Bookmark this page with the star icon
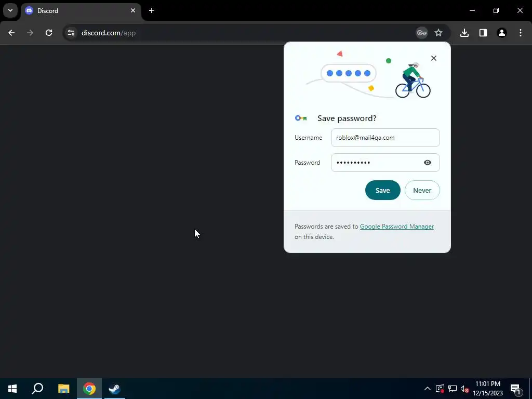This screenshot has width=532, height=399. coord(438,33)
